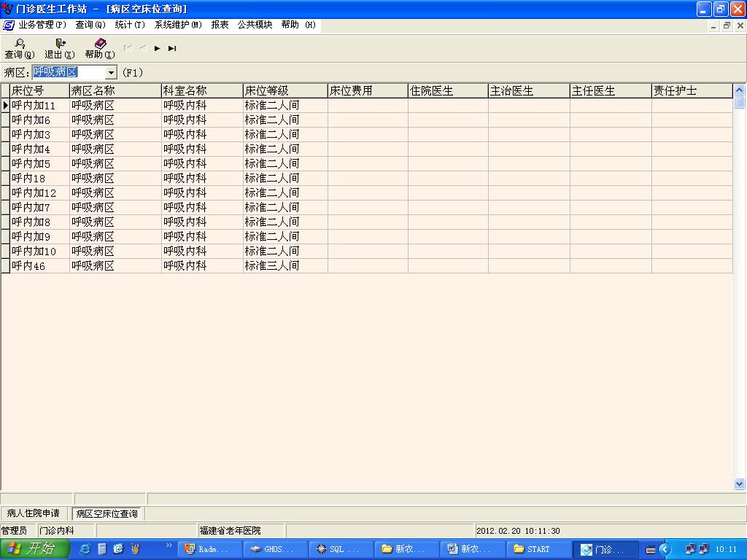Restore the inner MDI child window

point(727,26)
